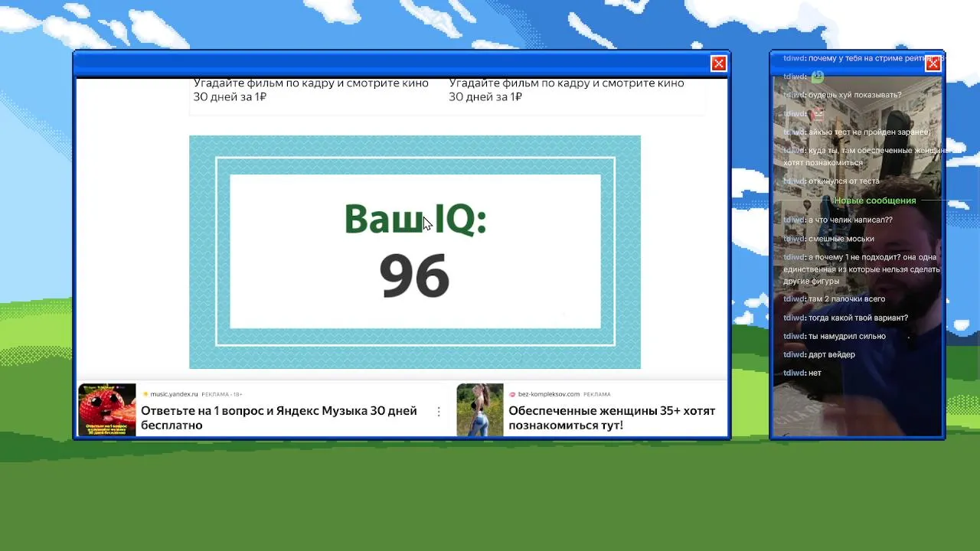The width and height of the screenshot is (980, 551).
Task: Click the 'РЕКЛАМА · 18+' label on music ad
Action: [222, 394]
